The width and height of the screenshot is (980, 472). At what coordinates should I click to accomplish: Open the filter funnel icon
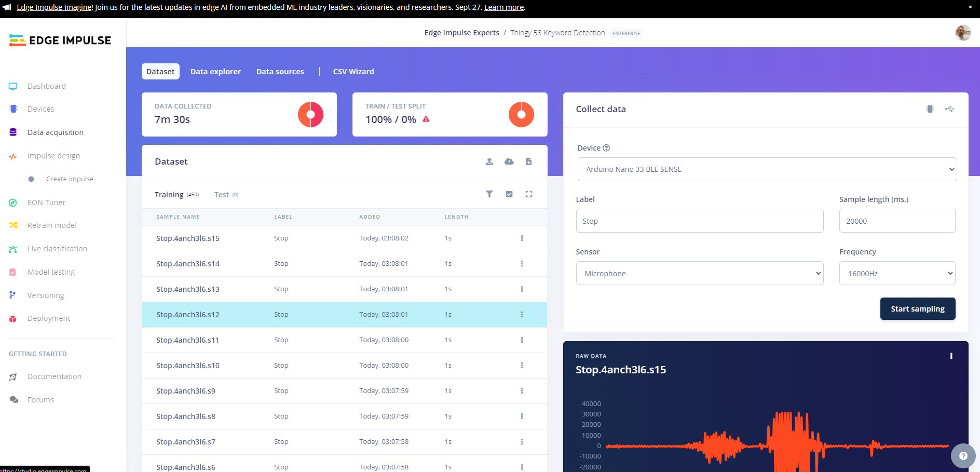coord(489,194)
